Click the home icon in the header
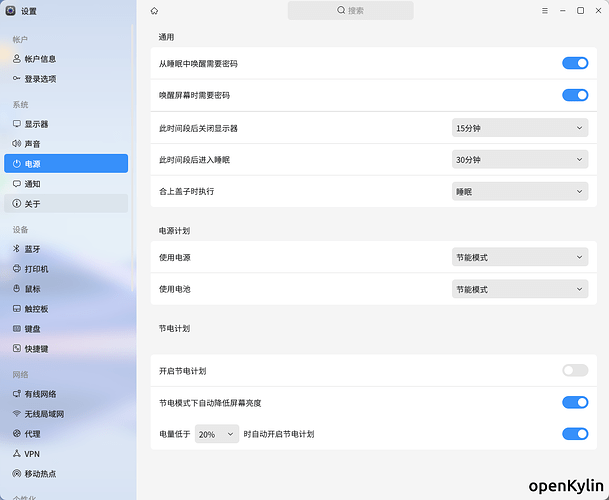Viewport: 609px width, 500px height. 154,11
